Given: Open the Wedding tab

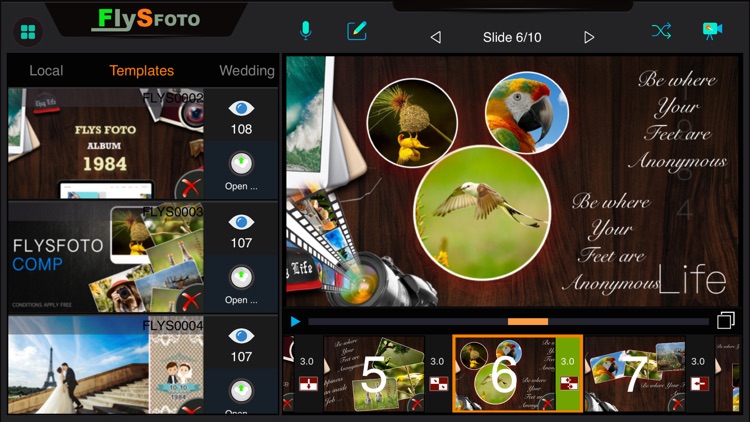Looking at the screenshot, I should click(247, 71).
